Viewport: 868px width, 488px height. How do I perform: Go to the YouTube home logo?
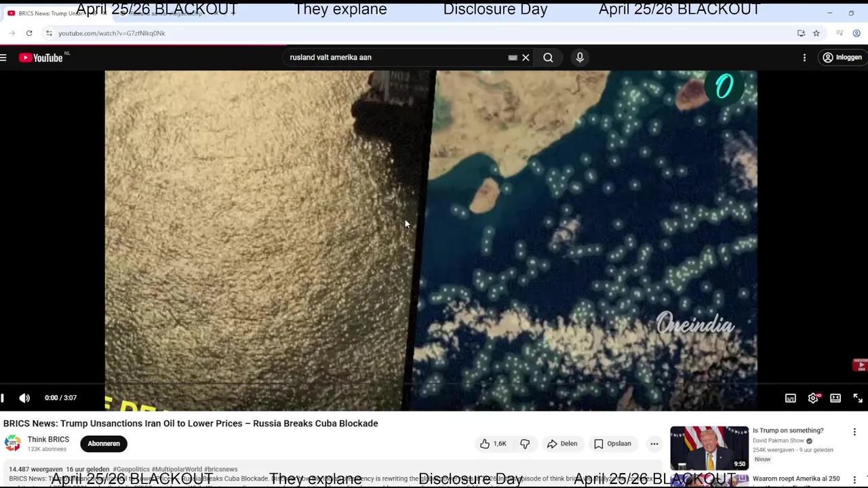point(41,58)
